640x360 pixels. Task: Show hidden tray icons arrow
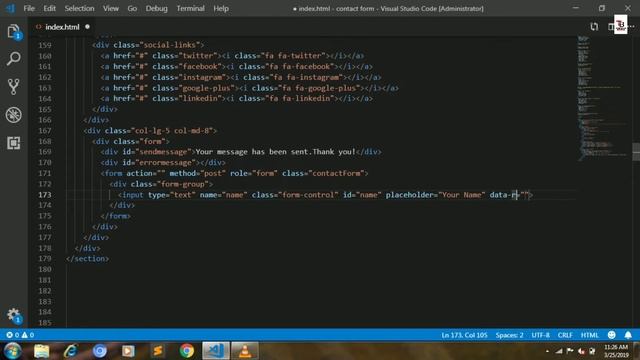(x=547, y=351)
